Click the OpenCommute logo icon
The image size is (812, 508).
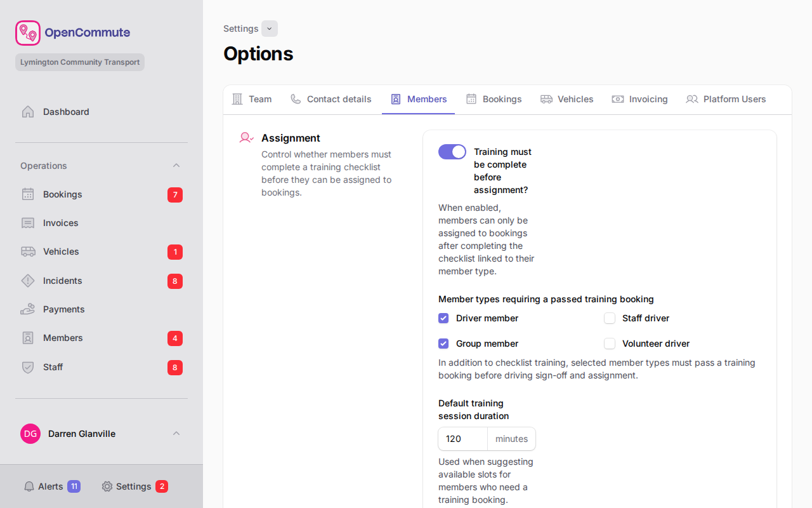(x=28, y=33)
